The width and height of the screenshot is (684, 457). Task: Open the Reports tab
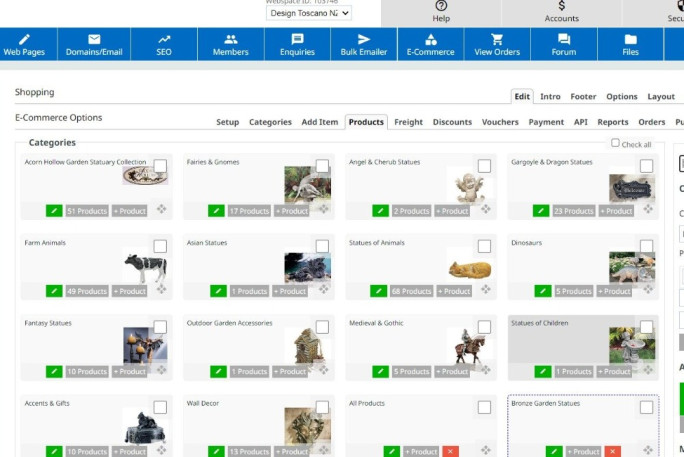coord(613,122)
